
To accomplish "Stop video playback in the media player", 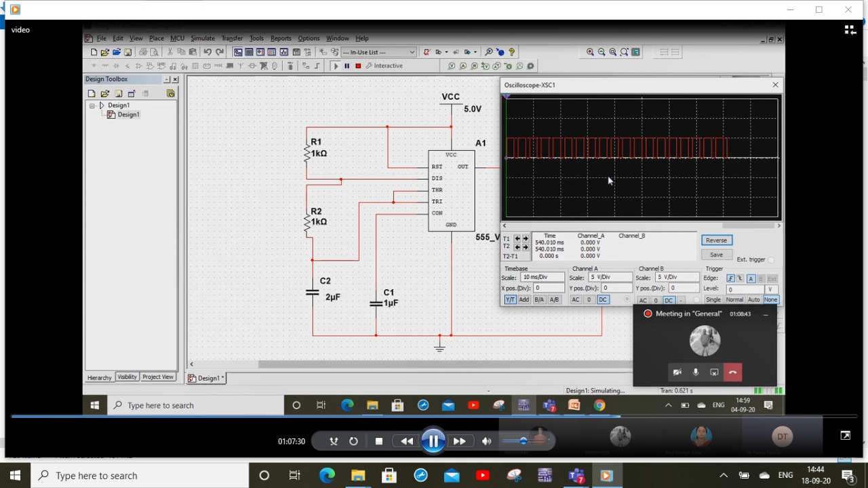I will pyautogui.click(x=379, y=441).
